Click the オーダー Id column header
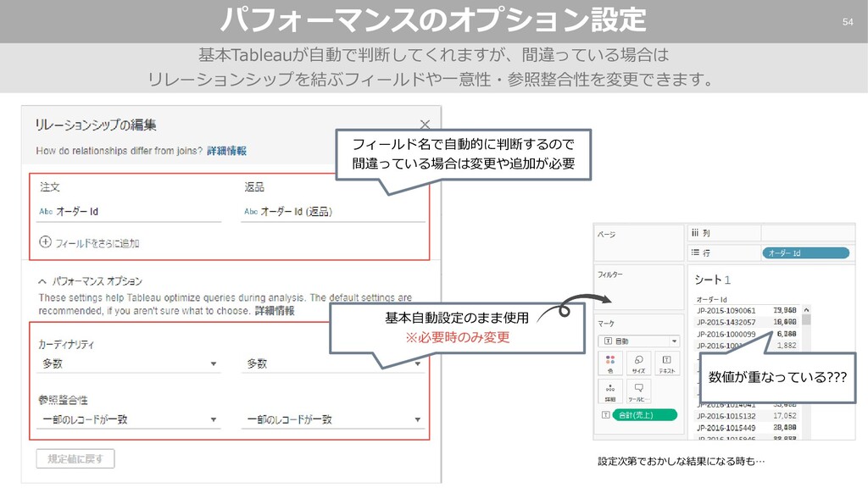This screenshot has height=488, width=868. tap(711, 299)
